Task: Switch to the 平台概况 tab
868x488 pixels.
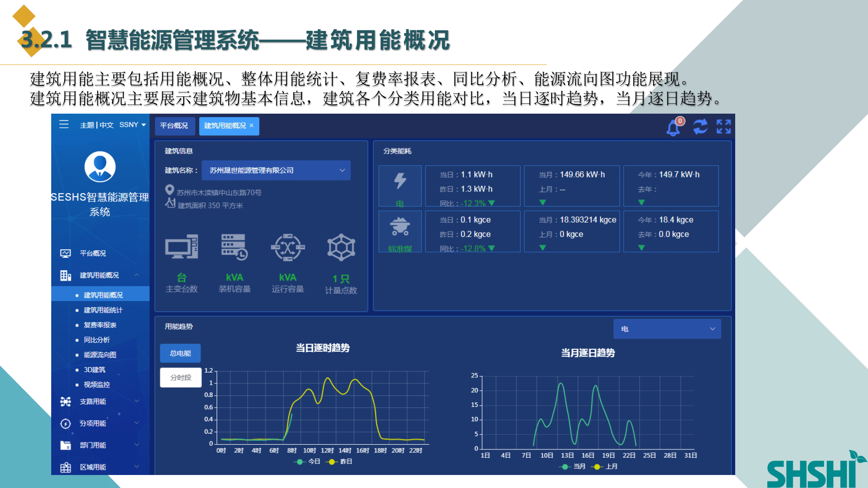Action: tap(174, 126)
